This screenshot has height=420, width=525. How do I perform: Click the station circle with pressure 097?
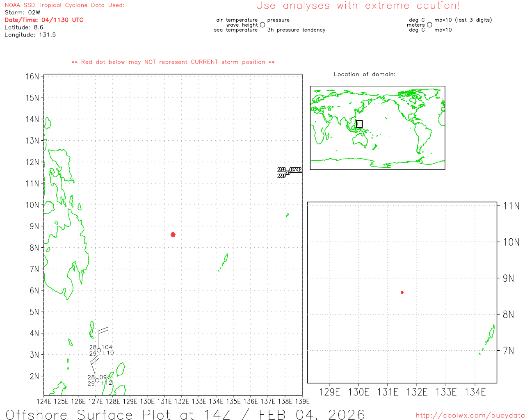tap(97, 380)
